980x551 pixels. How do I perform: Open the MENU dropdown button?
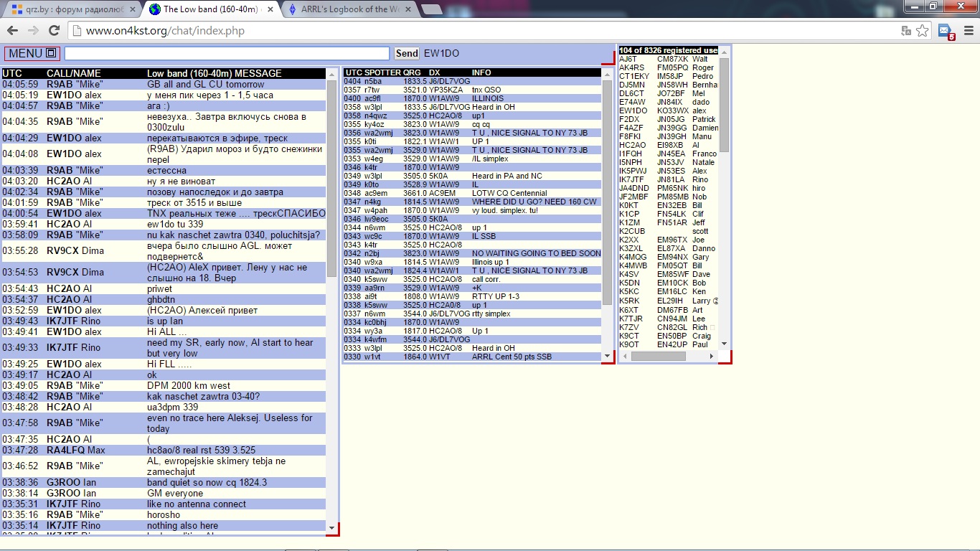point(32,53)
